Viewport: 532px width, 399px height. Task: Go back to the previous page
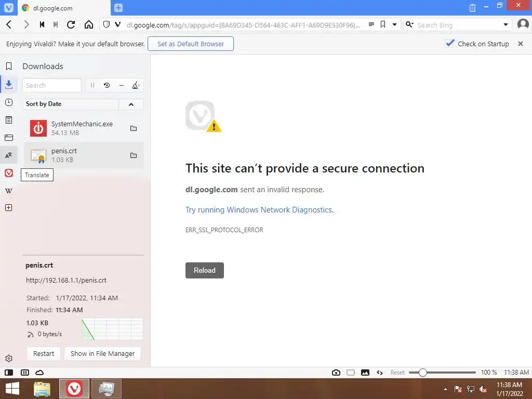coord(9,24)
